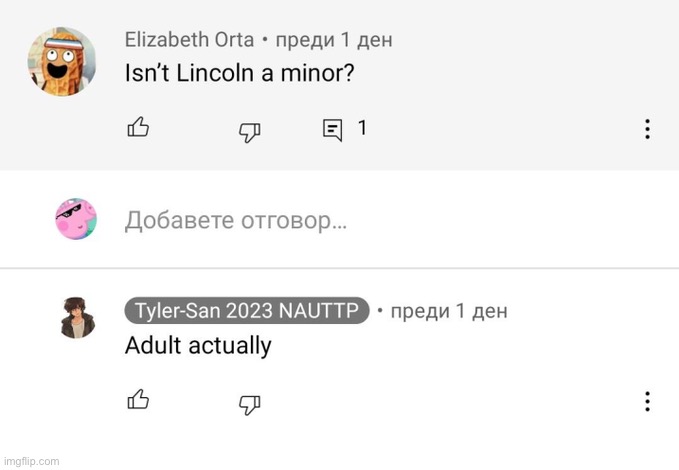
Task: Click the "преди 1 ден" timestamp on Tyler-San's reply
Action: pyautogui.click(x=449, y=311)
